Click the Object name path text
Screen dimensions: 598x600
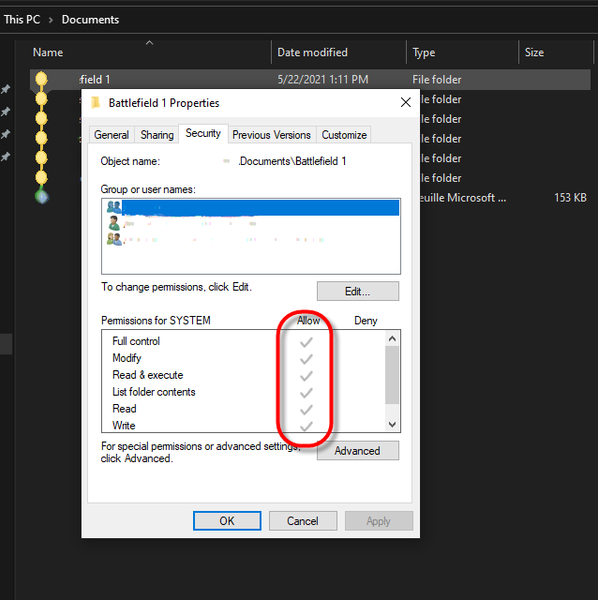point(292,161)
